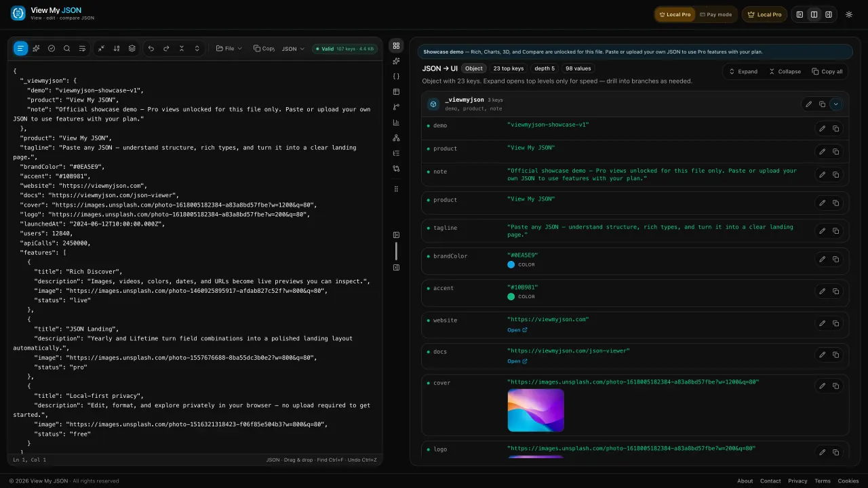
Task: Sort keys with the sort icon
Action: click(117, 48)
